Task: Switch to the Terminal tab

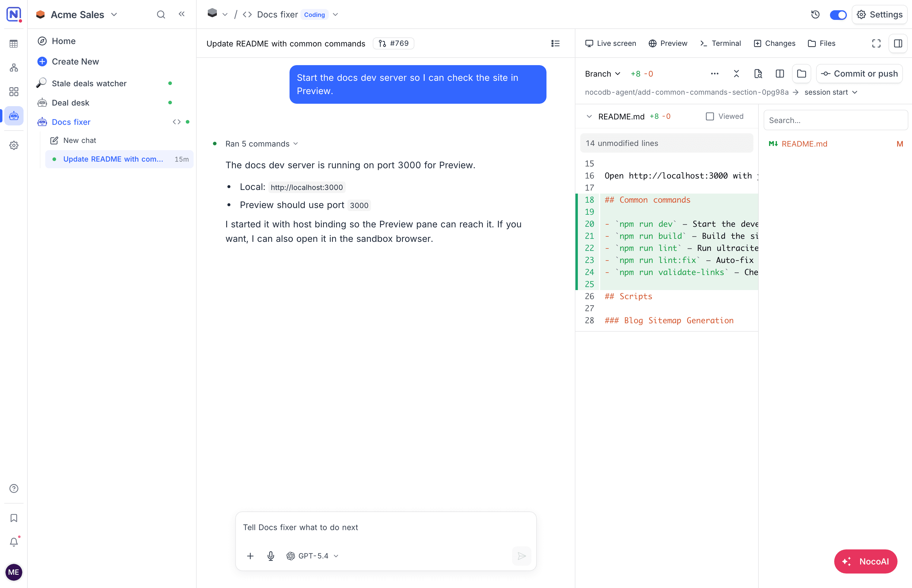Action: (721, 43)
